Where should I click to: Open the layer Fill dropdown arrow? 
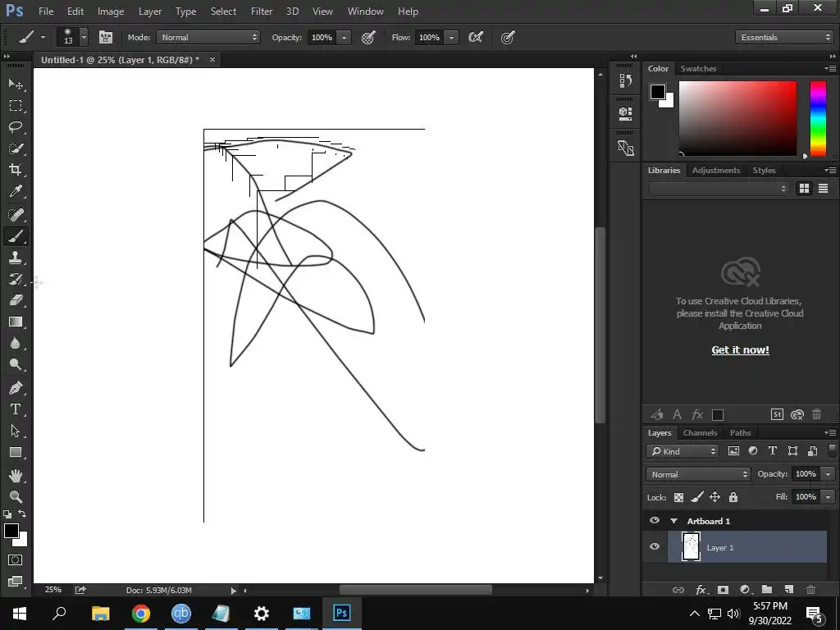click(828, 497)
